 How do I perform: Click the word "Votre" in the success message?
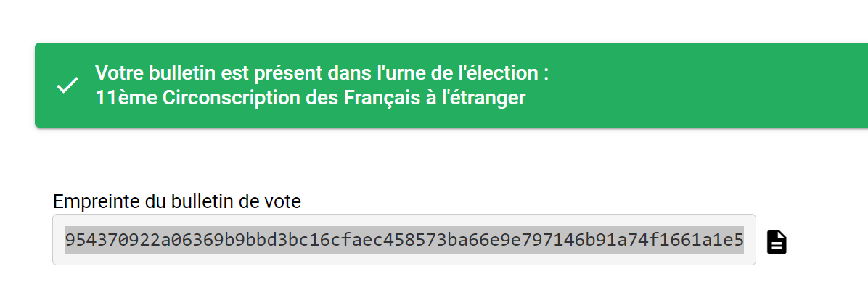(x=117, y=73)
